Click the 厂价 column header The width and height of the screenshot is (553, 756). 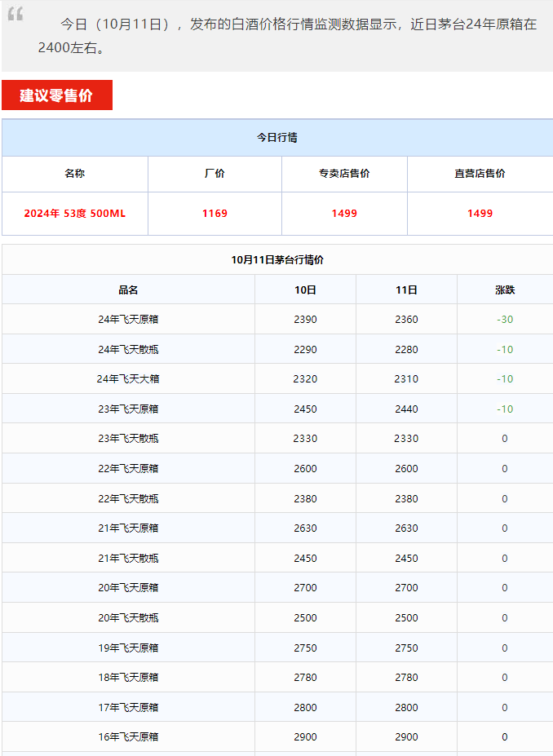click(215, 174)
